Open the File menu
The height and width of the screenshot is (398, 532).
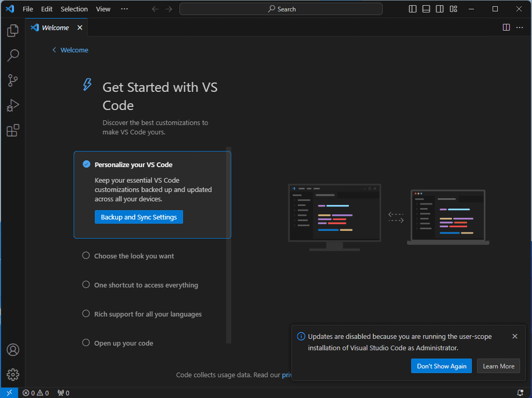(28, 9)
